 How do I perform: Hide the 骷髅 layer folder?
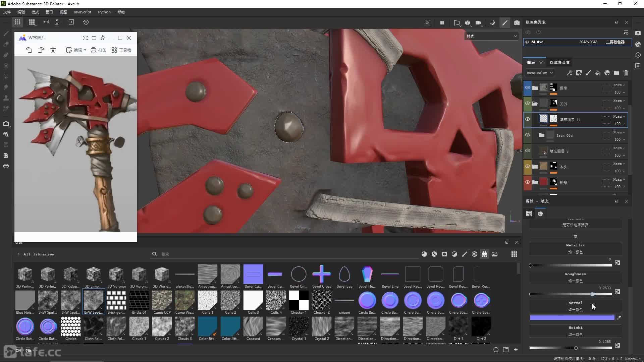pyautogui.click(x=528, y=182)
